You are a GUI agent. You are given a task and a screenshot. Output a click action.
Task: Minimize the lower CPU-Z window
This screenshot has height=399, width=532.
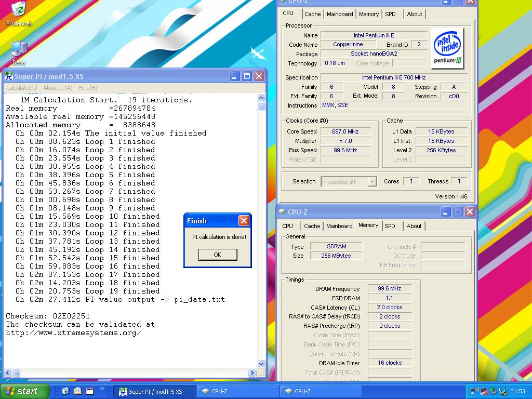pos(445,212)
